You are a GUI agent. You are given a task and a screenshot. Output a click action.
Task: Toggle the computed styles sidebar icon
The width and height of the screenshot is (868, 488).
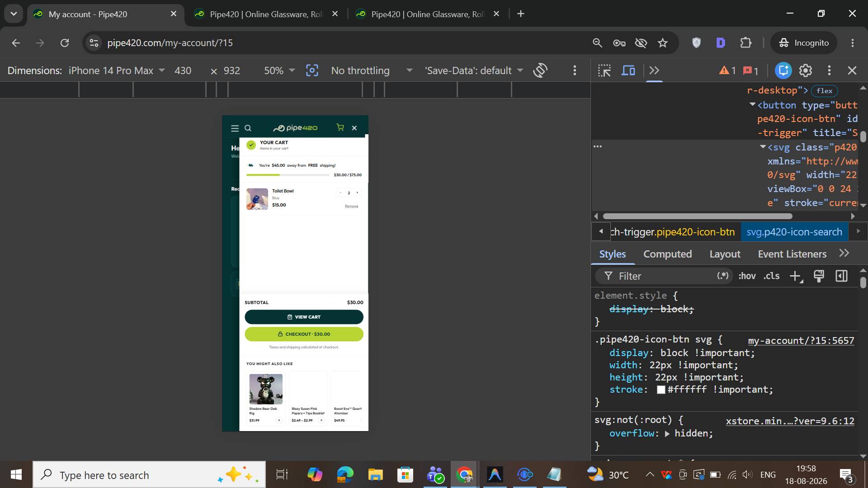point(841,276)
